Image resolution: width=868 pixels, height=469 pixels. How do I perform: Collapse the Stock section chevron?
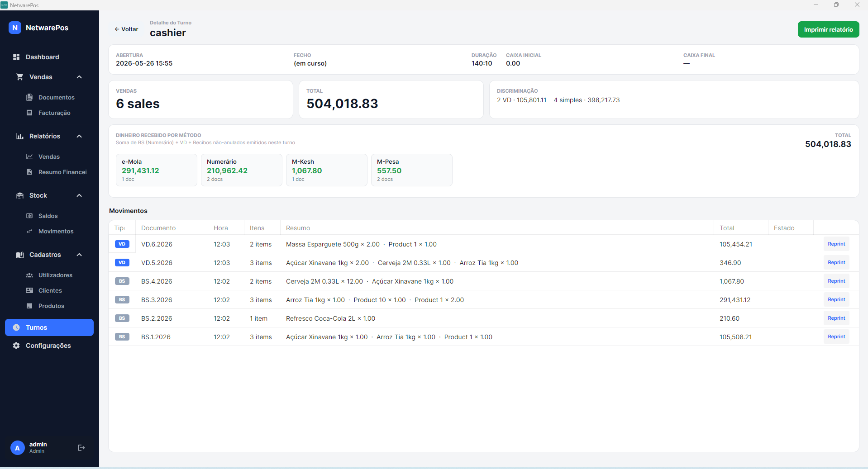[x=79, y=195]
